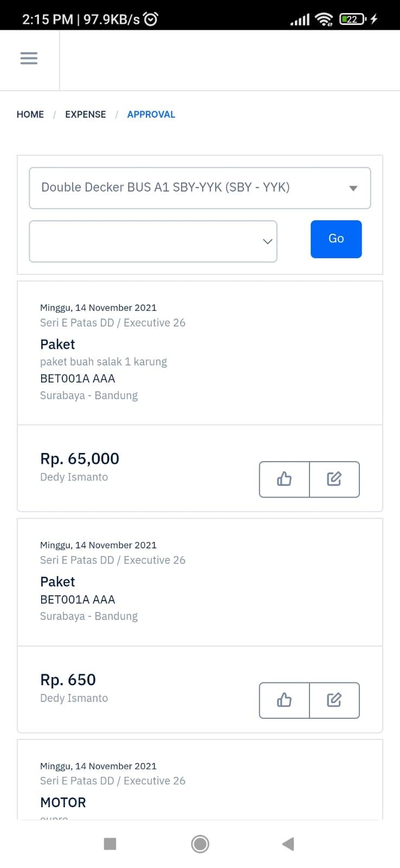
Task: Tap the Rp. 650 amount text
Action: pos(68,680)
